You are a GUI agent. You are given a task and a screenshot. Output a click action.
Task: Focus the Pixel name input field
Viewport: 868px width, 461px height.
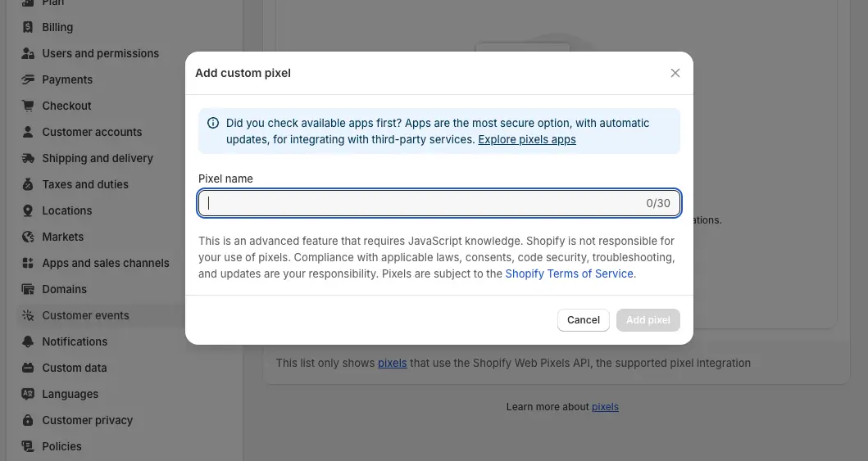(x=439, y=203)
